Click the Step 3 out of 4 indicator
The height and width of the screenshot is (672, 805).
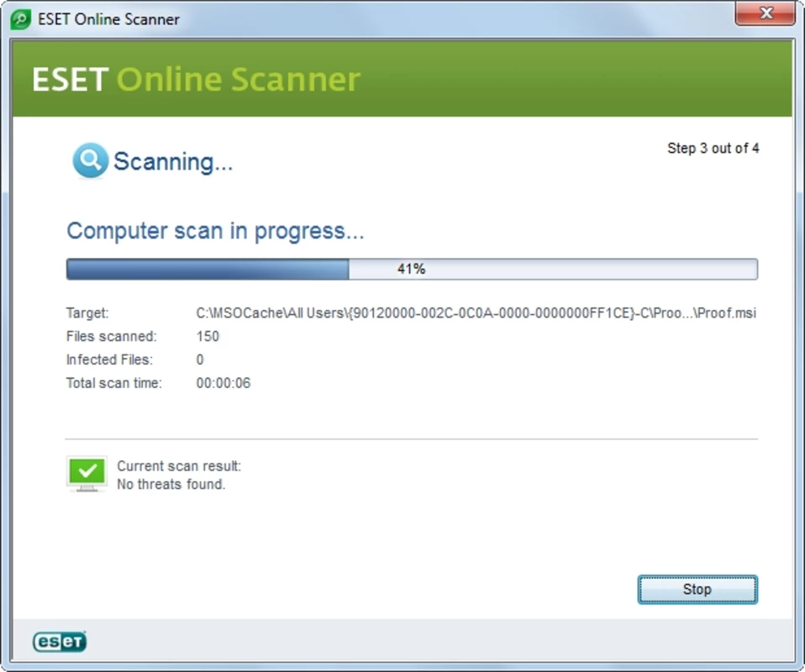pos(713,149)
